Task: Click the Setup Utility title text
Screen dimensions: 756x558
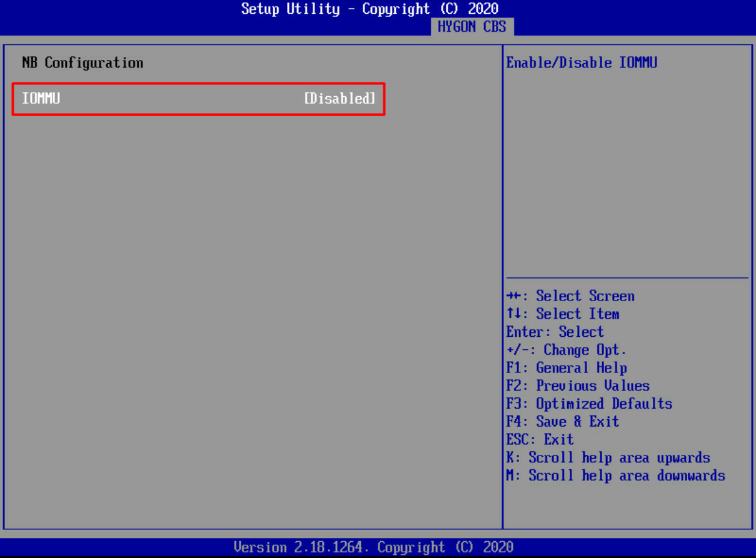Action: click(x=370, y=9)
